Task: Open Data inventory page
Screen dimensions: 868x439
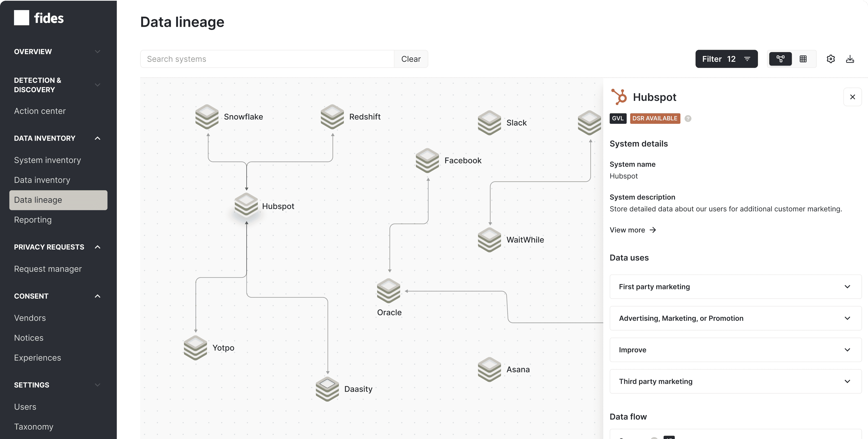Action: click(42, 180)
